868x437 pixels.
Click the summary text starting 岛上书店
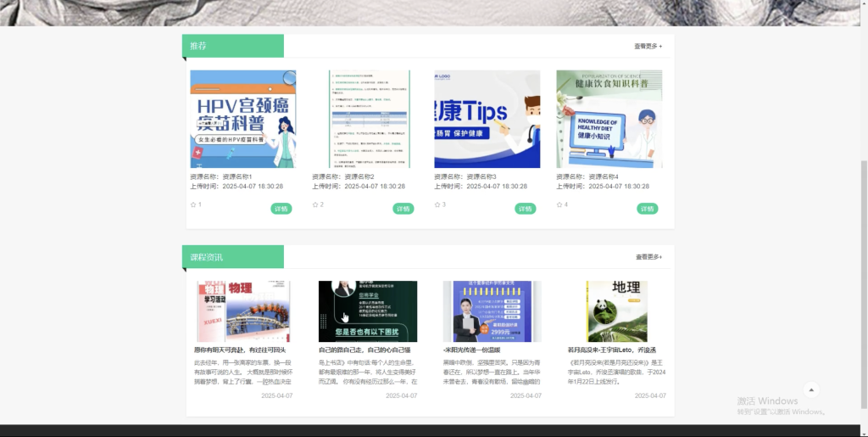pyautogui.click(x=368, y=373)
